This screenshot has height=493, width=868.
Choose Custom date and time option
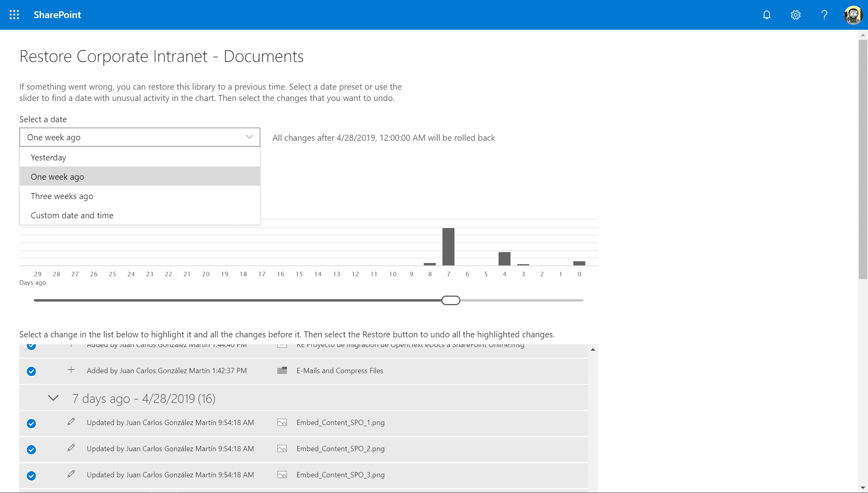pos(140,215)
